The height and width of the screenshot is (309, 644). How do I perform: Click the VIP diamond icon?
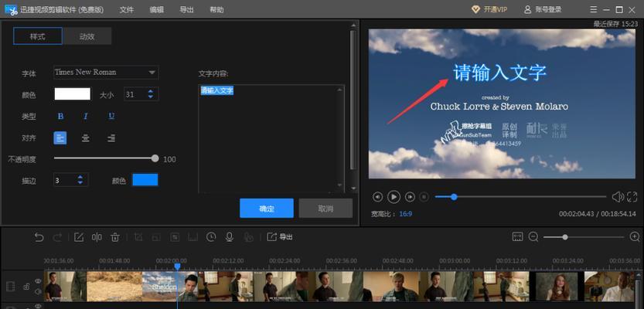[475, 9]
